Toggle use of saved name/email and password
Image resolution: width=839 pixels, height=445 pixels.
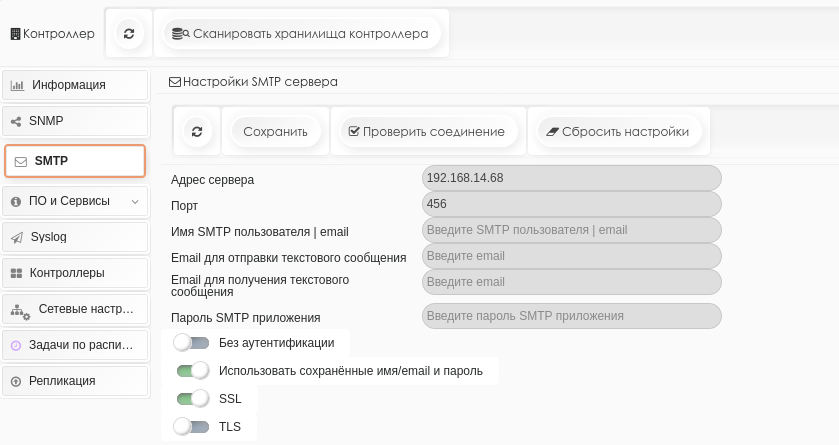(192, 371)
